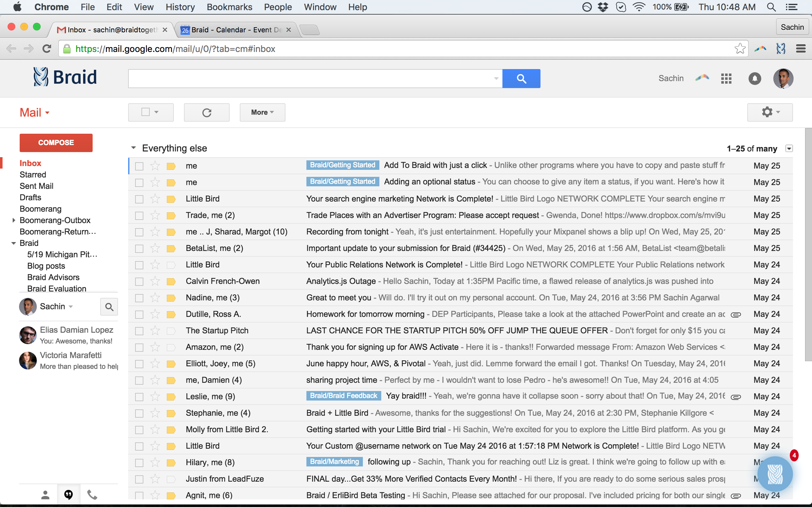Expand the Boomerang-Outbox label
Image resolution: width=812 pixels, height=507 pixels.
click(x=13, y=220)
